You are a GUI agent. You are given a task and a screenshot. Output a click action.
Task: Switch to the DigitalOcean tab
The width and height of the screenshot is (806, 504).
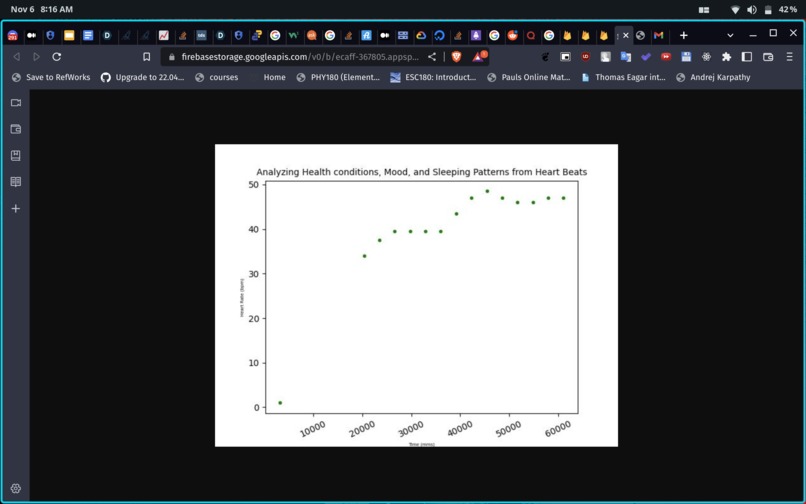point(439,35)
